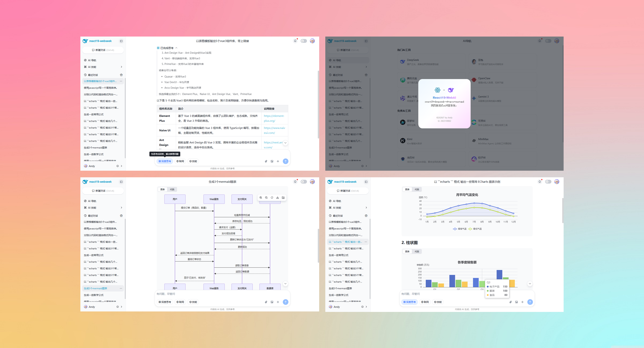The image size is (644, 348).
Task: Click the zoom-out icon on the mermaid diagram toolbar
Action: 266,198
